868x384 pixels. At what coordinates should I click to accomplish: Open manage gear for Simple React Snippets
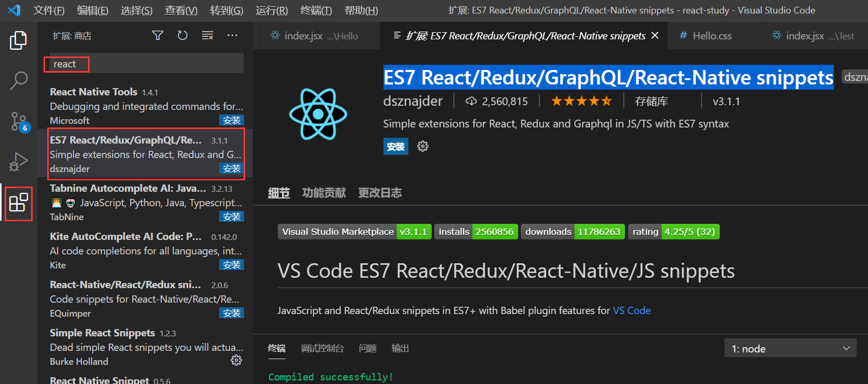click(x=236, y=360)
